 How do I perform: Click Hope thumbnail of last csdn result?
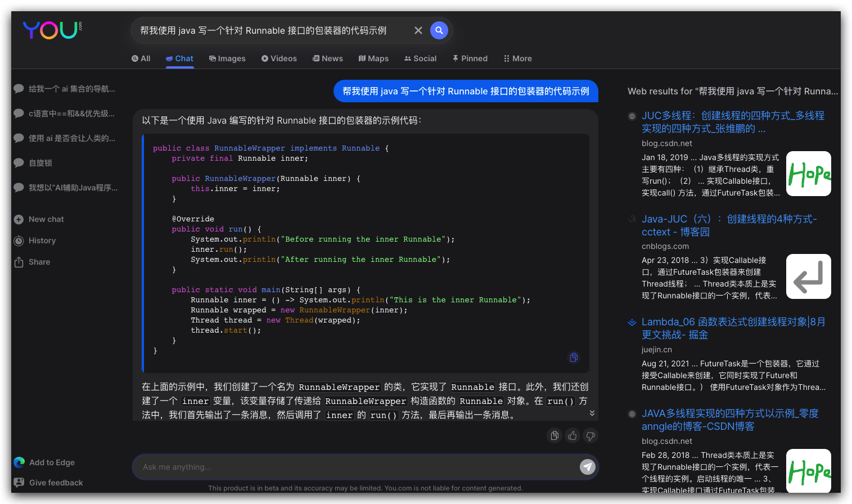click(x=809, y=471)
